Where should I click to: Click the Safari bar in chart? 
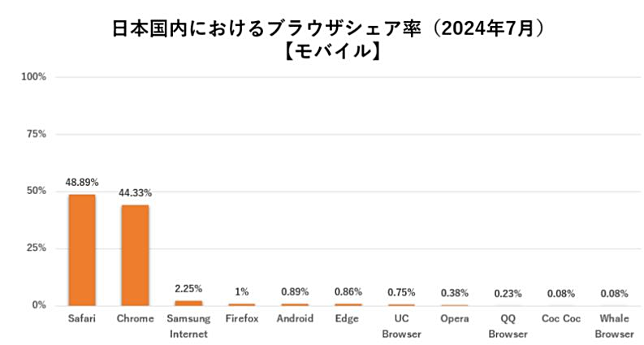82,249
